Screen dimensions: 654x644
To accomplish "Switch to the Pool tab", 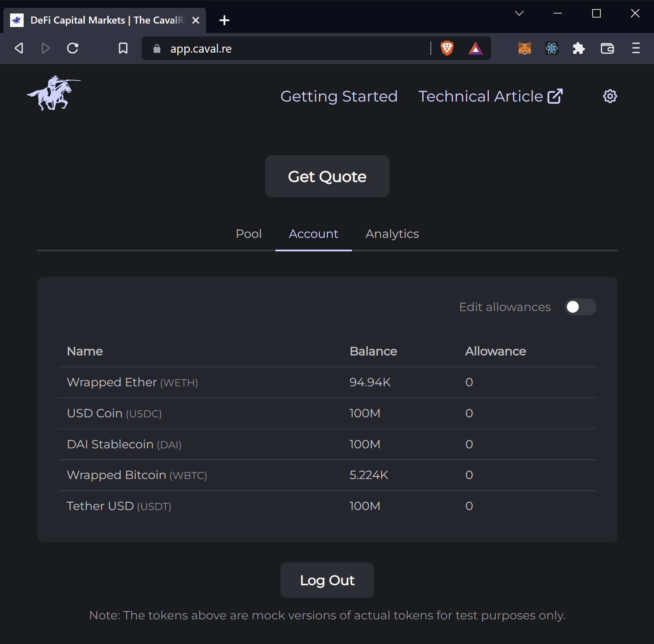I will (249, 234).
